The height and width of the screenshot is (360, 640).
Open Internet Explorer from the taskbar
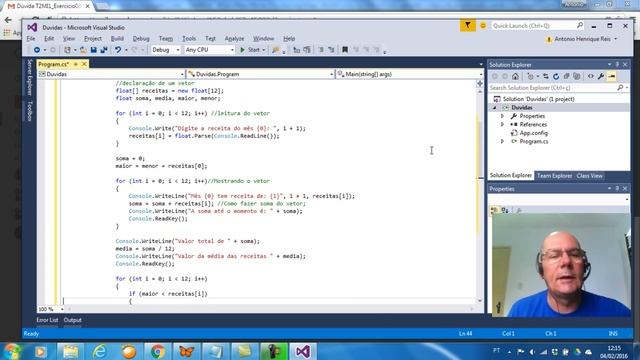(x=100, y=351)
